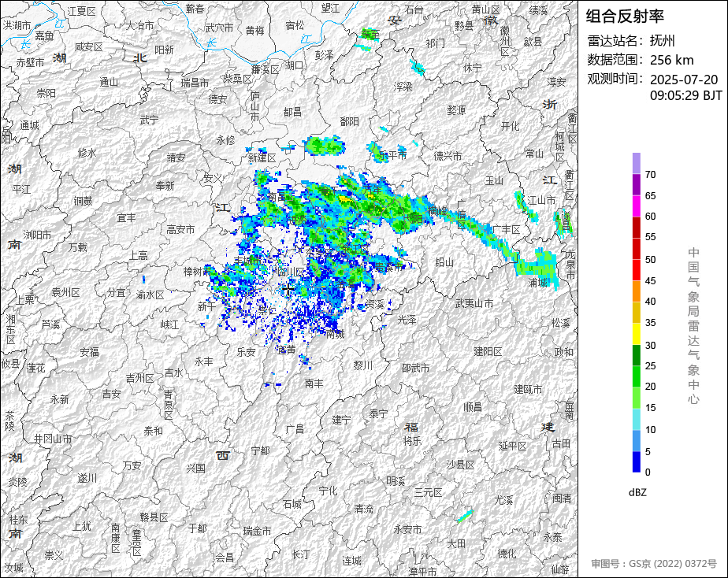The width and height of the screenshot is (728, 578).
Task: Select the 高安市 label
Action: 180,229
